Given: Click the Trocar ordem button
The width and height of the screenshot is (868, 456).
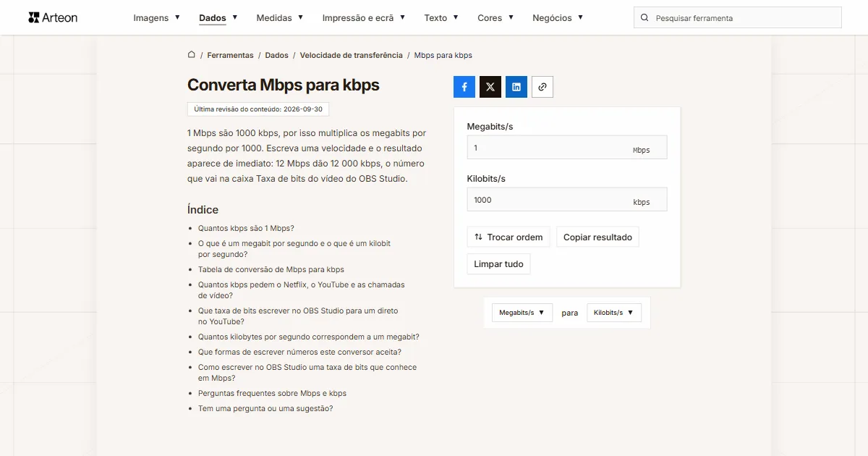Looking at the screenshot, I should 509,237.
